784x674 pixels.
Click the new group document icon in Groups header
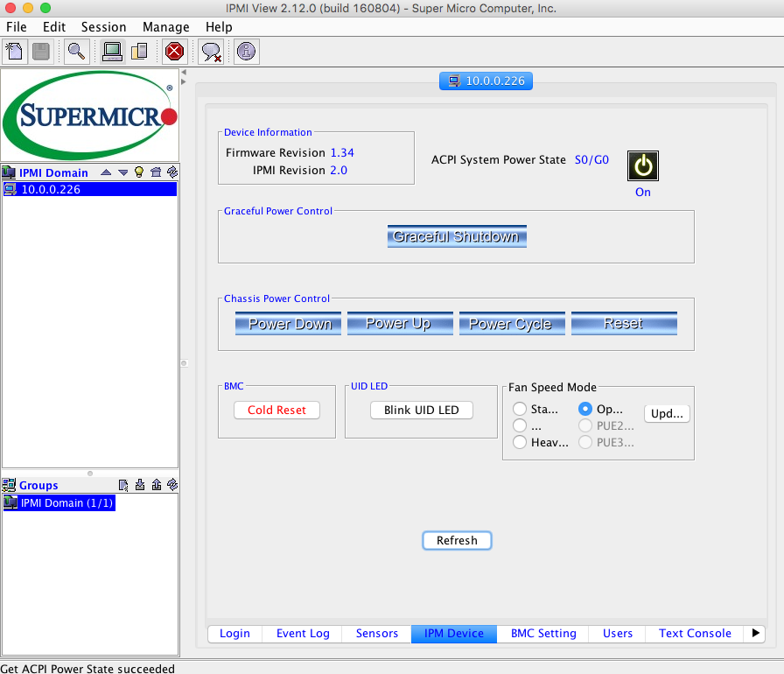[123, 485]
